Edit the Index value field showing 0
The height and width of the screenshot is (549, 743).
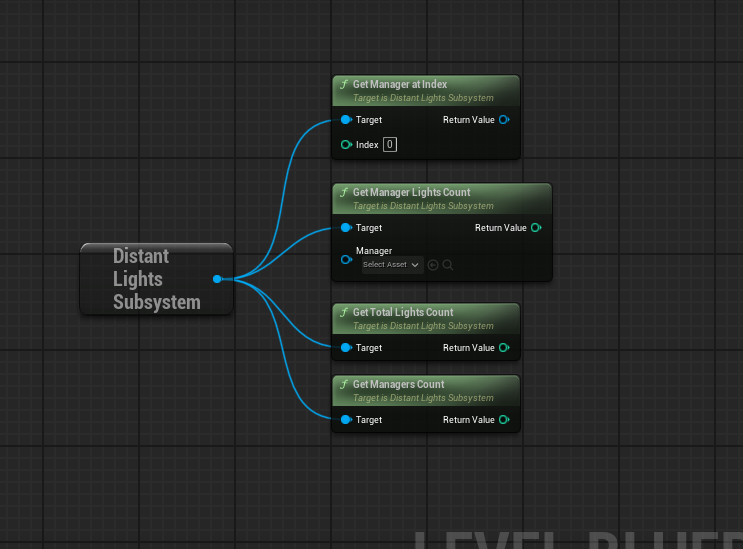click(390, 144)
